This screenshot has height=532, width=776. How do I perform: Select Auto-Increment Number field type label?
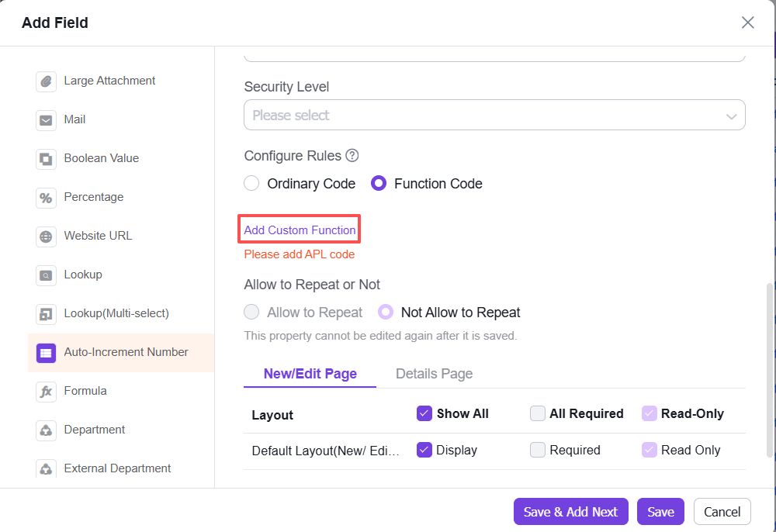pos(126,352)
